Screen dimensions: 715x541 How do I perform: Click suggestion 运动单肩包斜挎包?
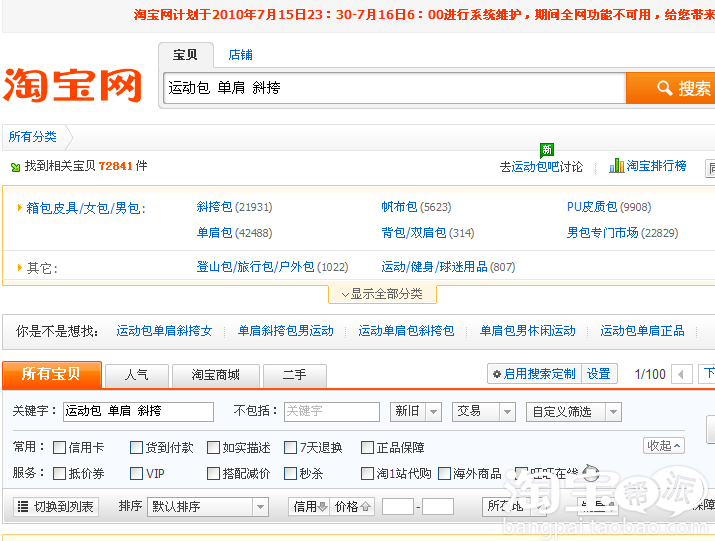(406, 331)
